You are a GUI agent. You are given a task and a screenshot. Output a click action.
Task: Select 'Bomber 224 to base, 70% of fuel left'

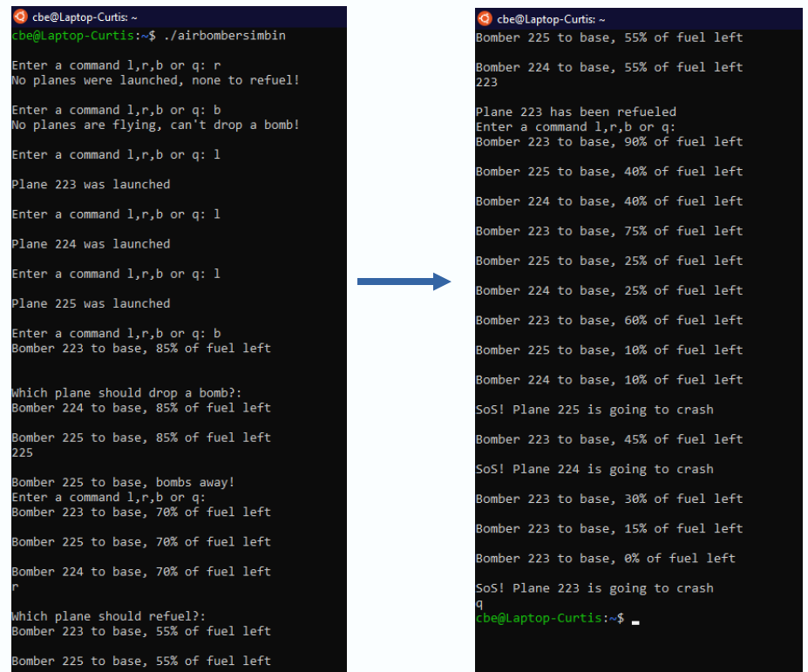click(x=141, y=572)
